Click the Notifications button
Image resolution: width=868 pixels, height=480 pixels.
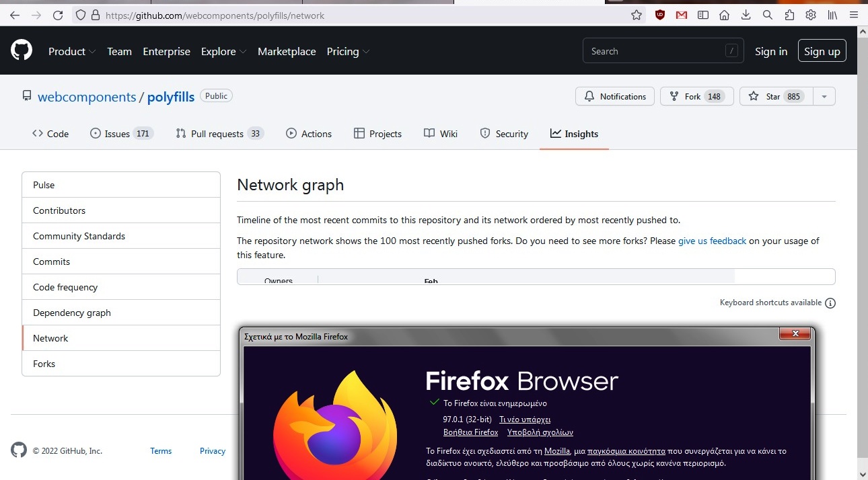click(615, 97)
